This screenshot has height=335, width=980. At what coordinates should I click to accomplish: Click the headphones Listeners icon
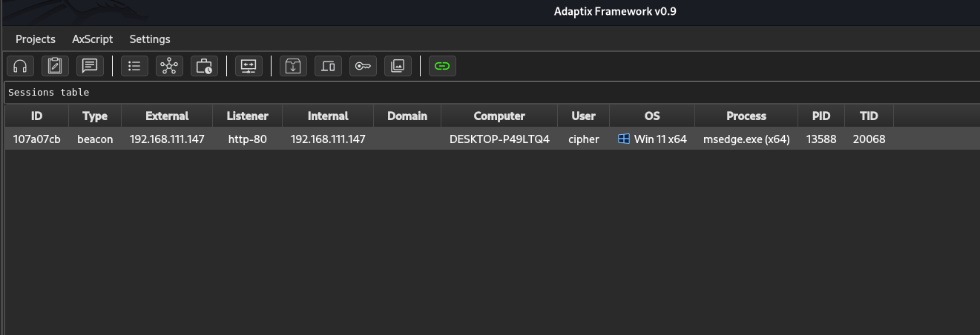[20, 66]
